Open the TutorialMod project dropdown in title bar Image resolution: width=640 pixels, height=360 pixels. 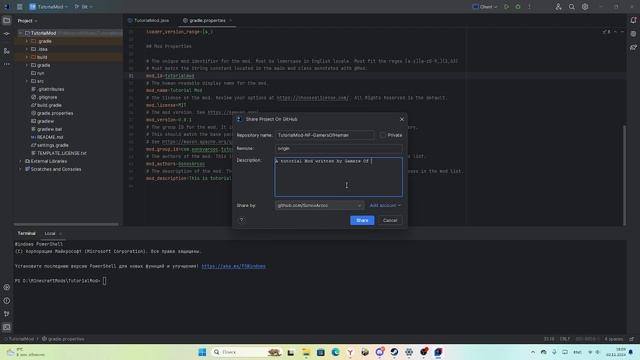[x=48, y=7]
